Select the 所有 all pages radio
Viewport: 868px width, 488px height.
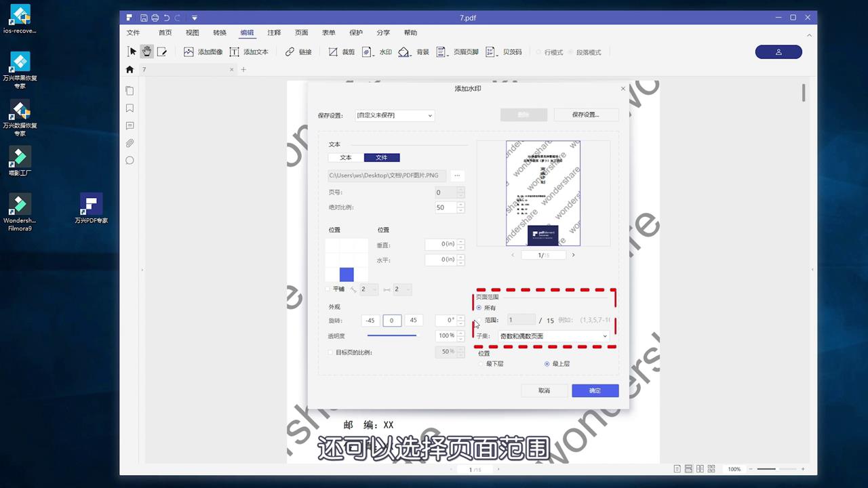click(x=479, y=308)
